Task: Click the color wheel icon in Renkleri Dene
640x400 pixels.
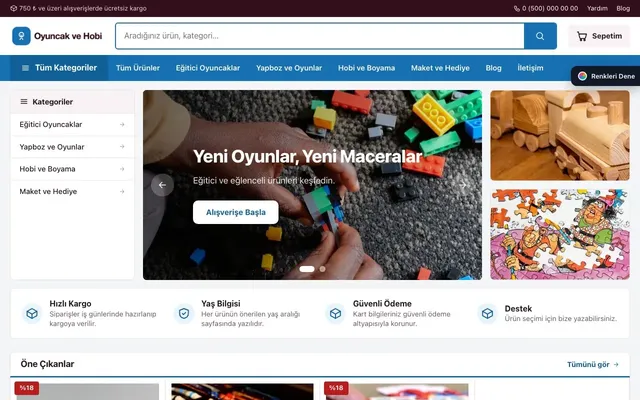Action: coord(582,76)
